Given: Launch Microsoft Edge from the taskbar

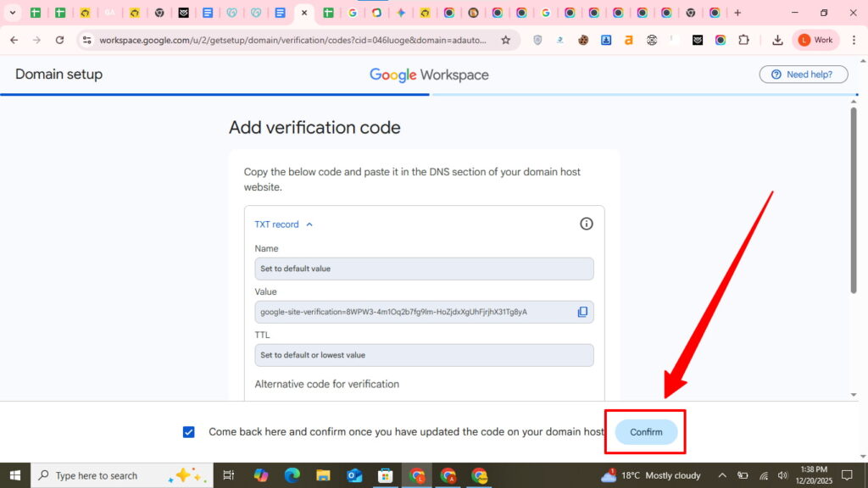Looking at the screenshot, I should point(292,475).
